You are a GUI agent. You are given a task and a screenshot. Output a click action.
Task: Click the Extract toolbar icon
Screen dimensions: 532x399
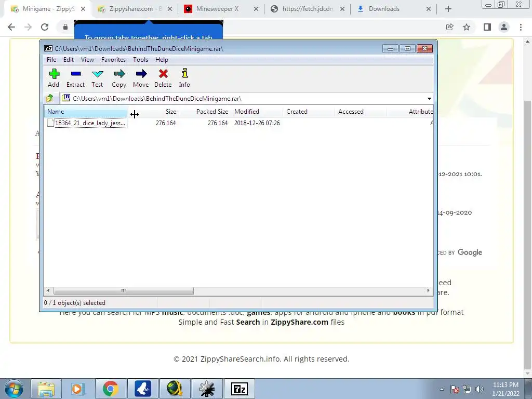[x=75, y=78]
